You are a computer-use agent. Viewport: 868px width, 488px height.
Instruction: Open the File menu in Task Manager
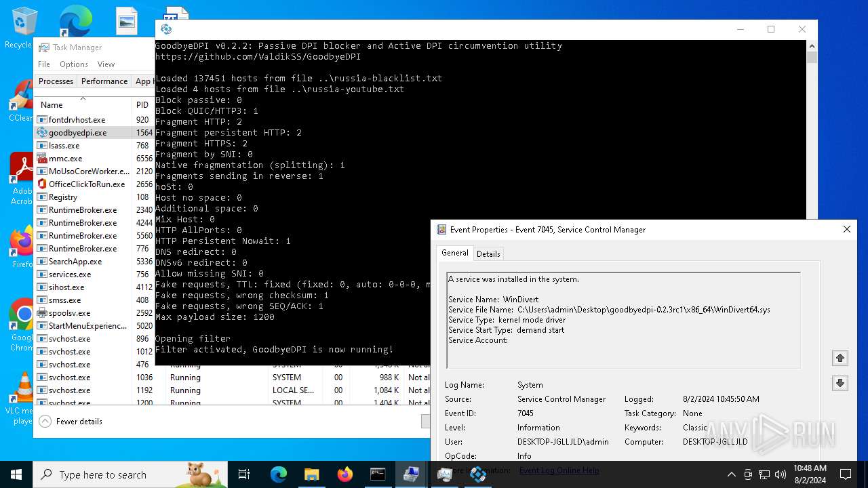click(x=44, y=64)
